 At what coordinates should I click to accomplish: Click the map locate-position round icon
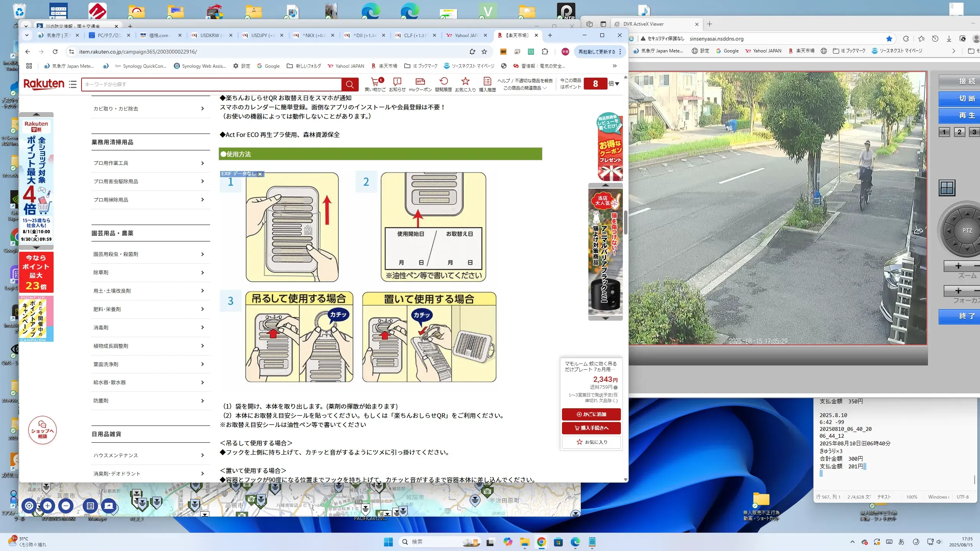29,505
